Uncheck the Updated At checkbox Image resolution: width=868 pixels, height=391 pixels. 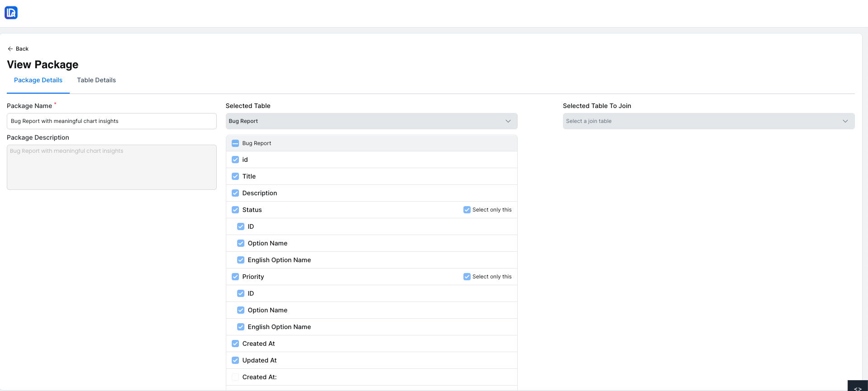click(x=235, y=360)
